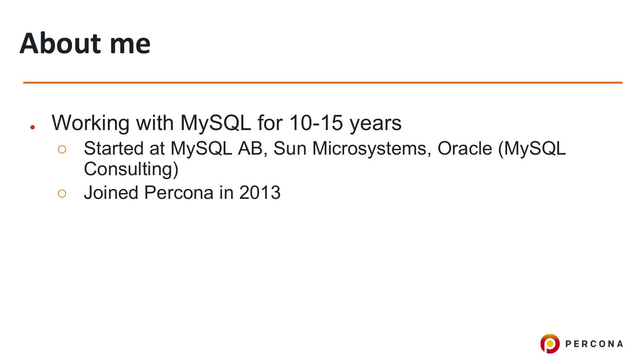
Task: Click "(MySQL" at end of second line
Action: point(532,149)
